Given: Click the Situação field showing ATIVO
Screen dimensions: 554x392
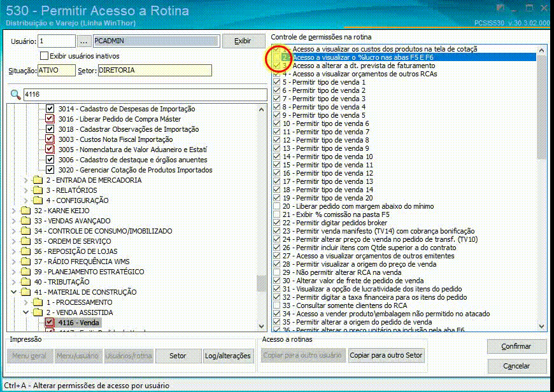Looking at the screenshot, I should (57, 70).
